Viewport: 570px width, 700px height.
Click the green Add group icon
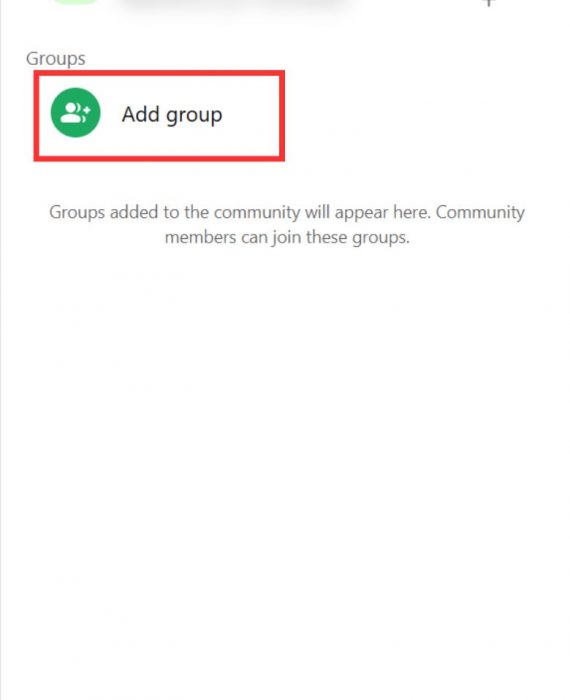click(x=75, y=112)
